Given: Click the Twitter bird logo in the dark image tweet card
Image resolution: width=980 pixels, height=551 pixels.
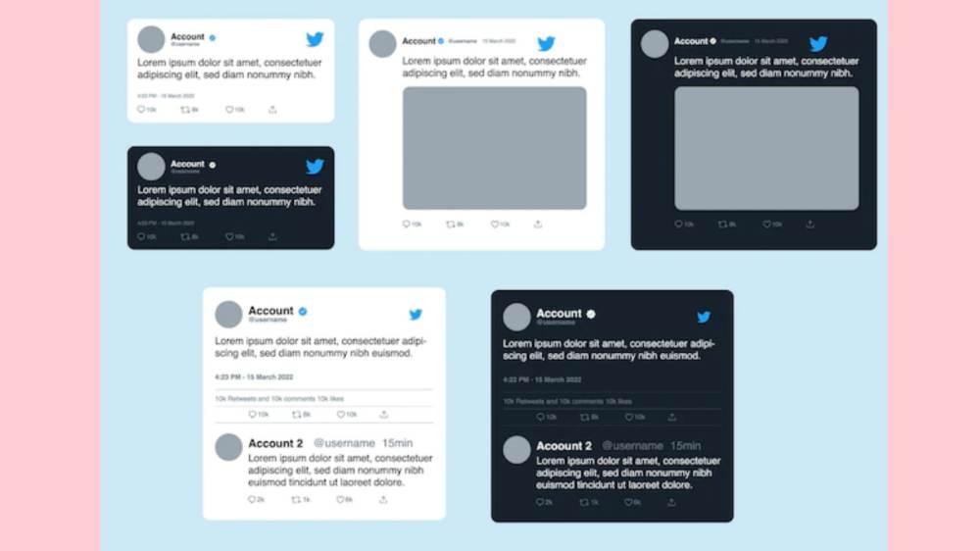Looking at the screenshot, I should 818,43.
